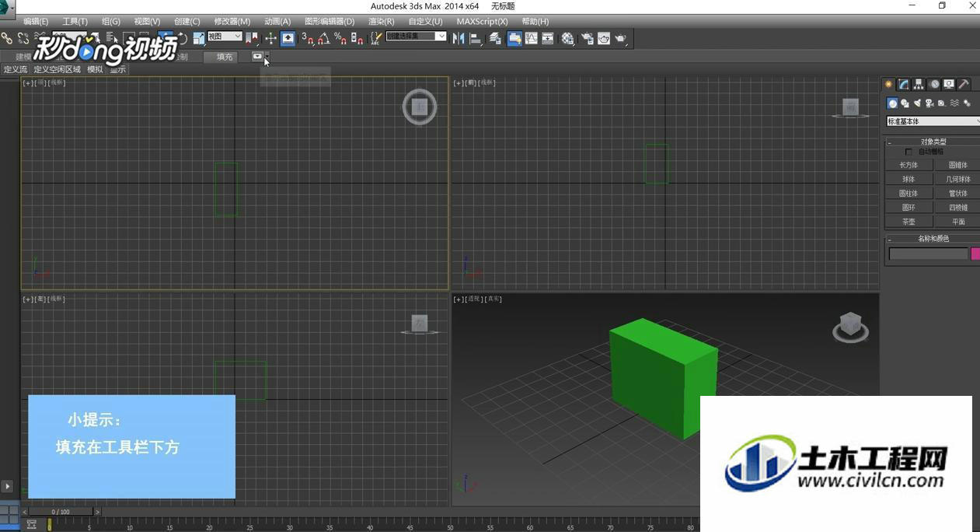980x532 pixels.
Task: Switch to the Hierarchy command panel tab
Action: coord(919,84)
